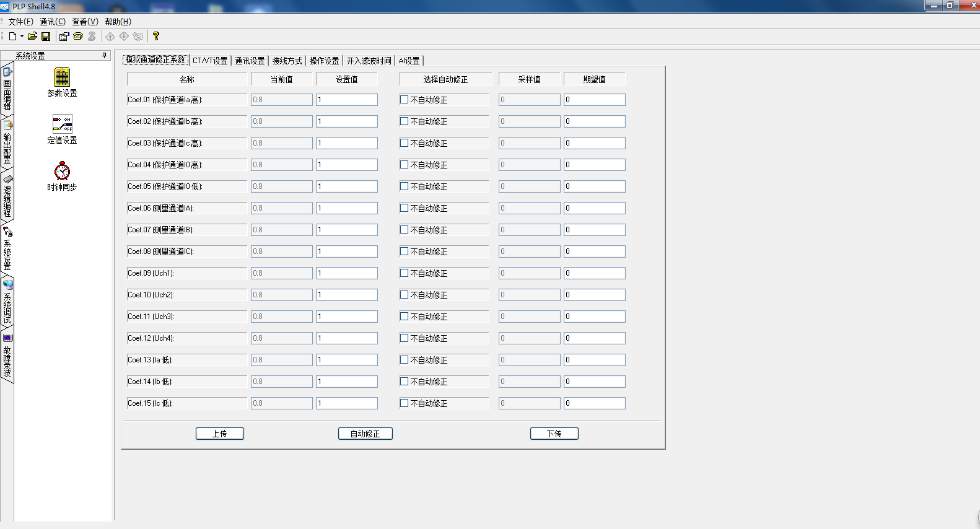Click the new document toolbar icon
Viewport: 980px width, 529px height.
(x=12, y=37)
